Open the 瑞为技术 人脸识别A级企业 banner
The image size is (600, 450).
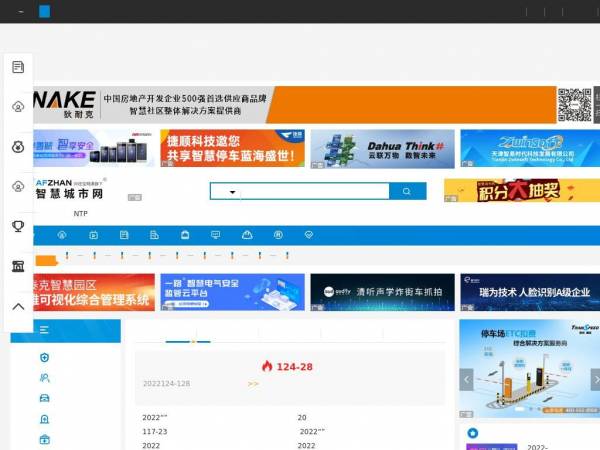[530, 292]
